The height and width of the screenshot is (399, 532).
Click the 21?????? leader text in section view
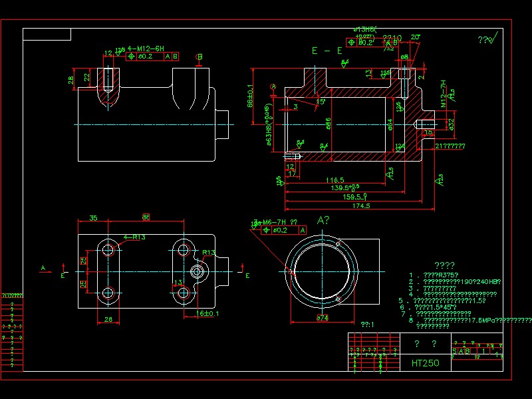(x=450, y=146)
